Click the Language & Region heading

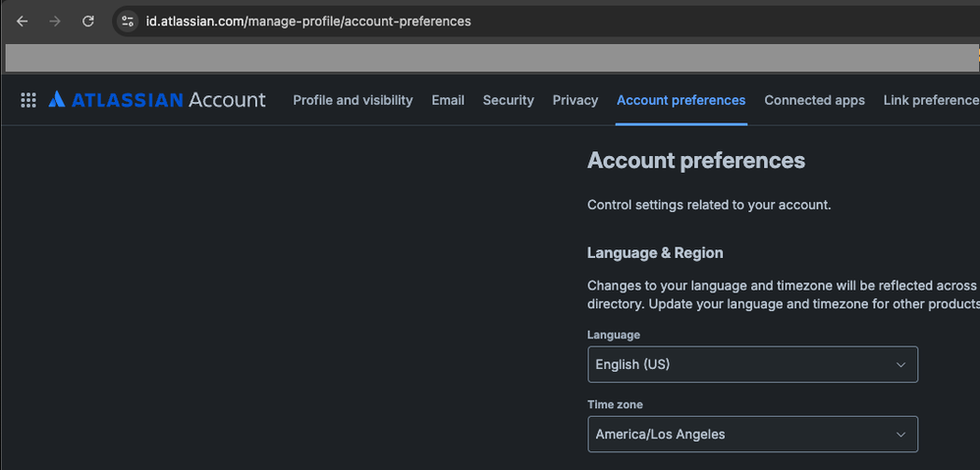655,253
